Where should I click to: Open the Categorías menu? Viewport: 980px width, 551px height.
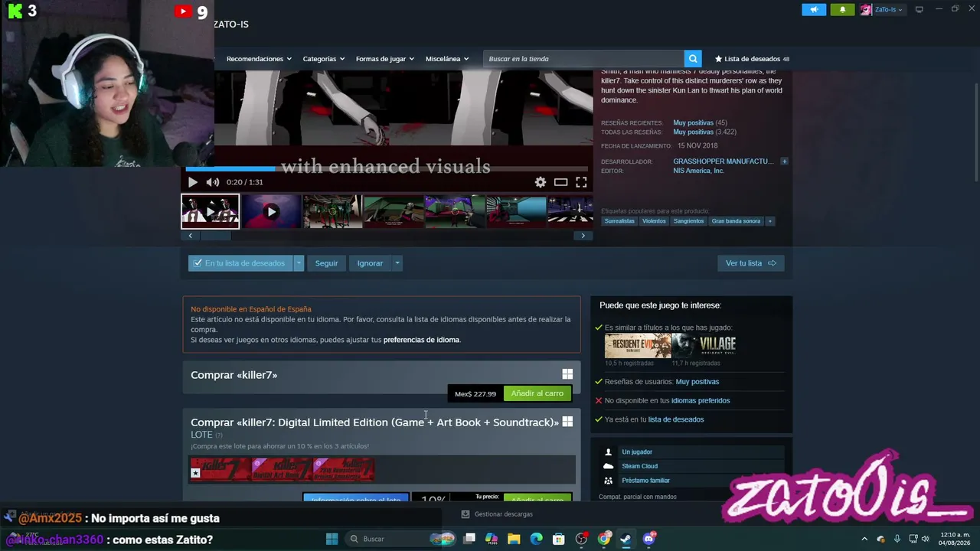324,59
